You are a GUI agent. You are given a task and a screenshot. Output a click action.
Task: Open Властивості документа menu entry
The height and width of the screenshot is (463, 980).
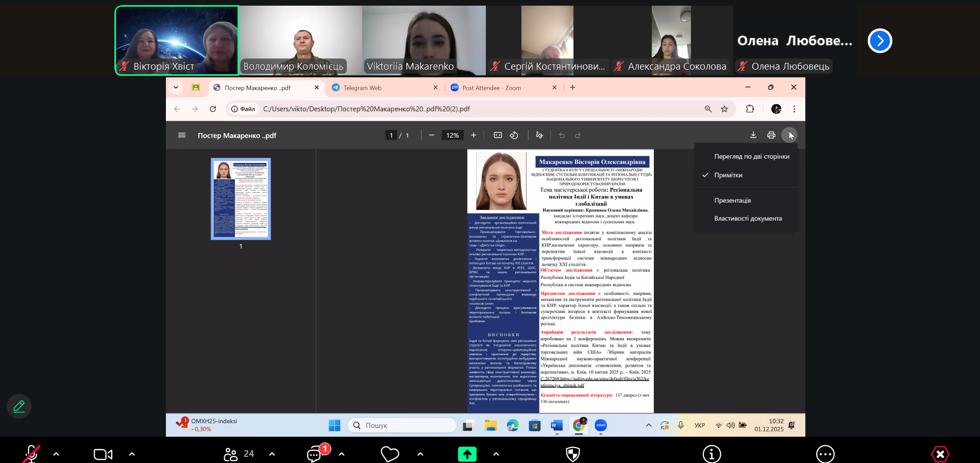pyautogui.click(x=748, y=219)
